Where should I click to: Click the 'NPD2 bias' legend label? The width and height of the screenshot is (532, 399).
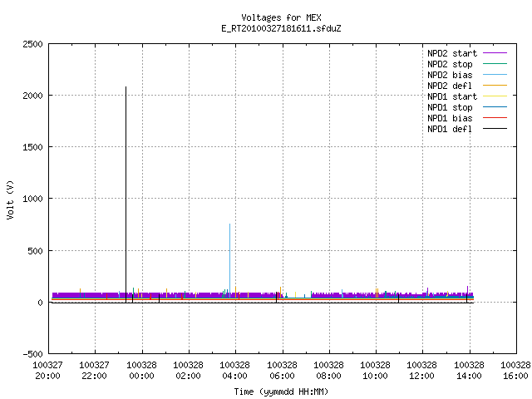tap(450, 75)
